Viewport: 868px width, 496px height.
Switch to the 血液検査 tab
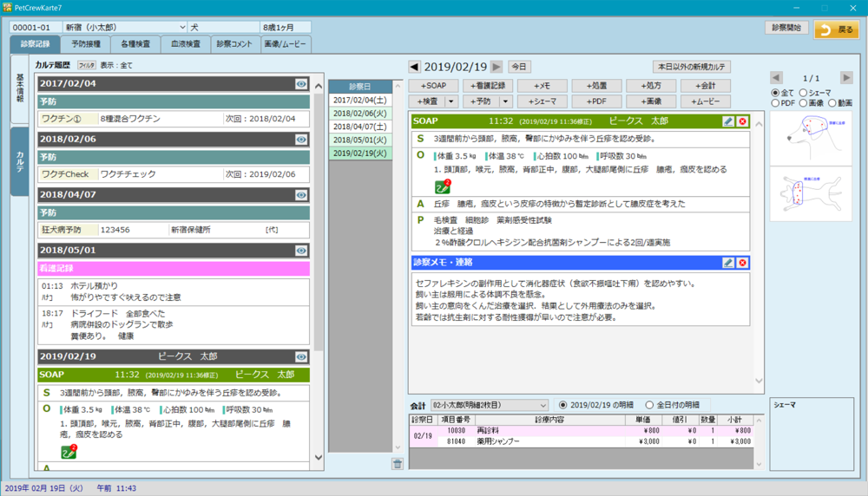point(185,44)
